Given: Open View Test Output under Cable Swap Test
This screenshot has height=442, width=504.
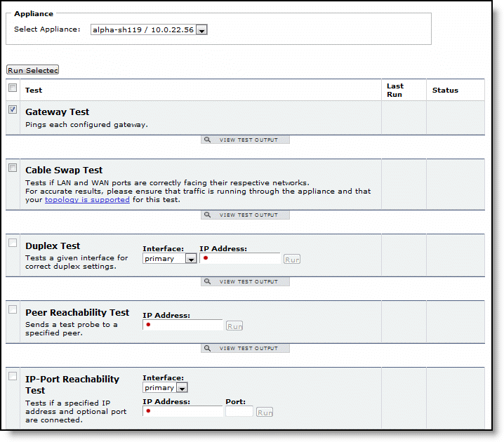Looking at the screenshot, I should coord(245,215).
